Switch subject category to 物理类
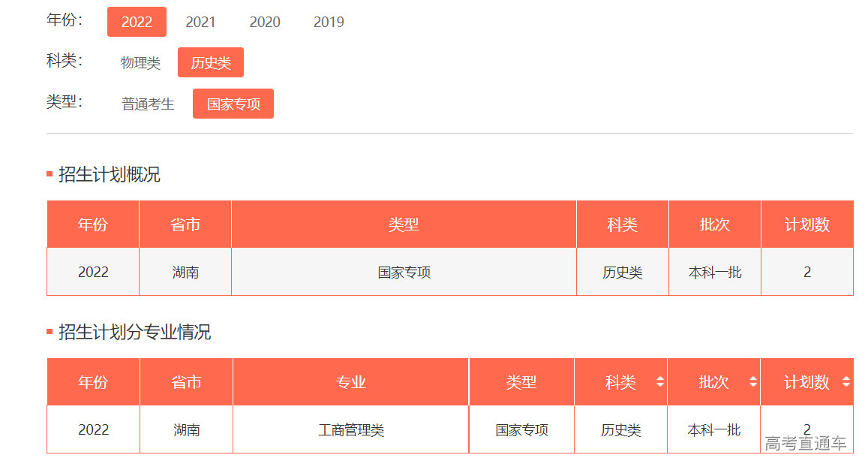 [x=140, y=63]
